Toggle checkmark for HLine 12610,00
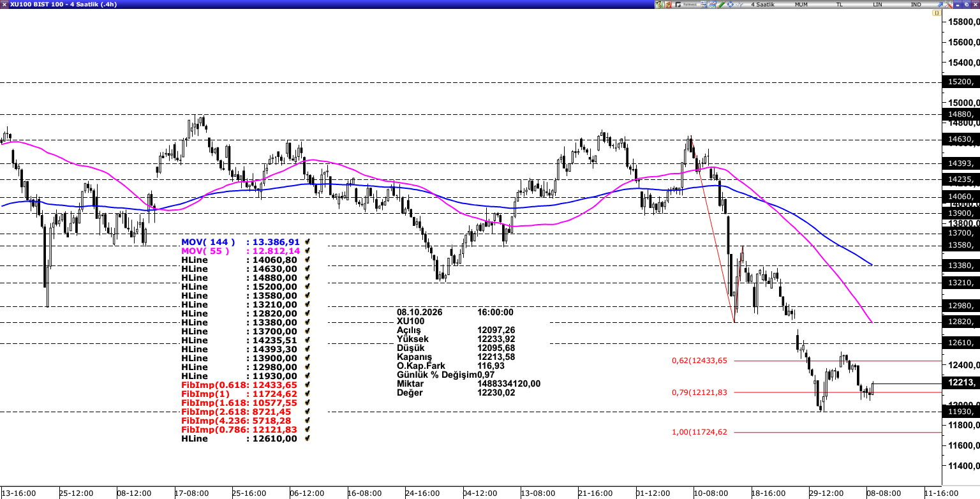The image size is (980, 499). (308, 439)
